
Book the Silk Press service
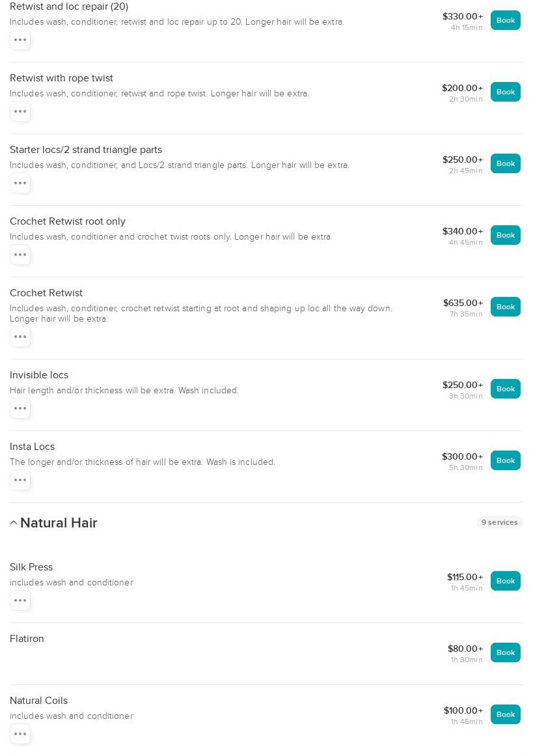point(505,581)
